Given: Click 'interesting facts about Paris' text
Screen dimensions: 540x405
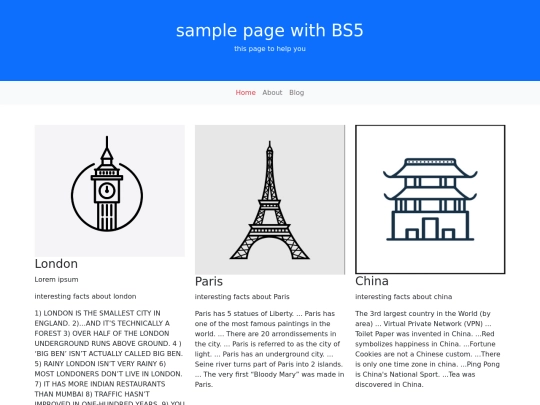Looking at the screenshot, I should coord(242,297).
